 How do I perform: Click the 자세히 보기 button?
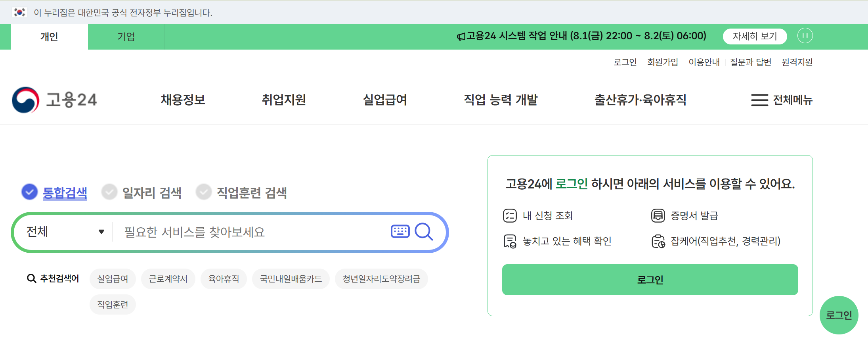point(755,36)
